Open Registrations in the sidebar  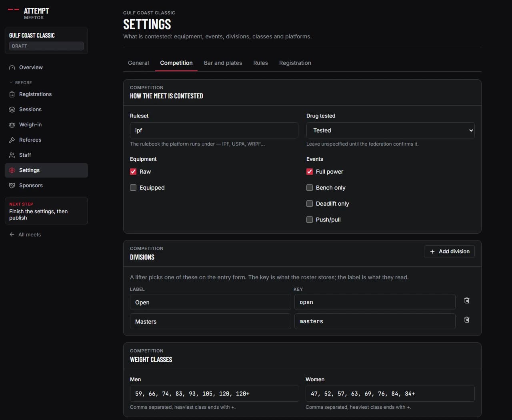coord(46,94)
